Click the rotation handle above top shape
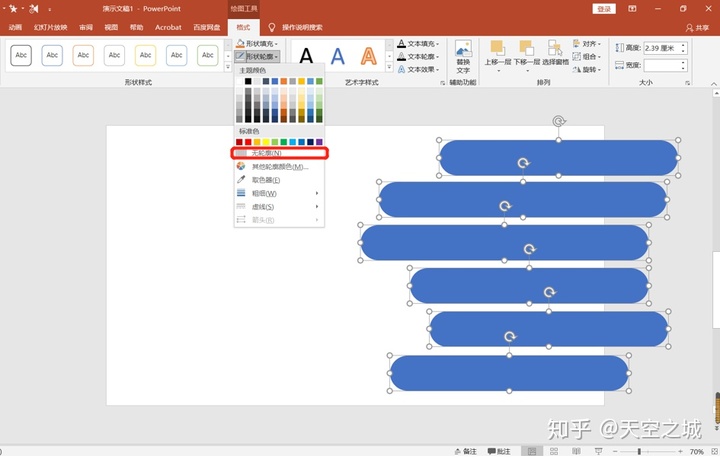The image size is (720, 459). click(x=558, y=121)
